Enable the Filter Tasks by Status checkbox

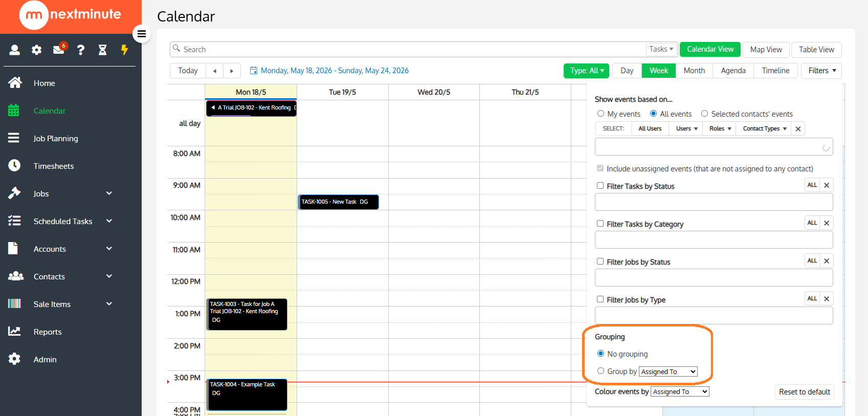click(x=600, y=186)
